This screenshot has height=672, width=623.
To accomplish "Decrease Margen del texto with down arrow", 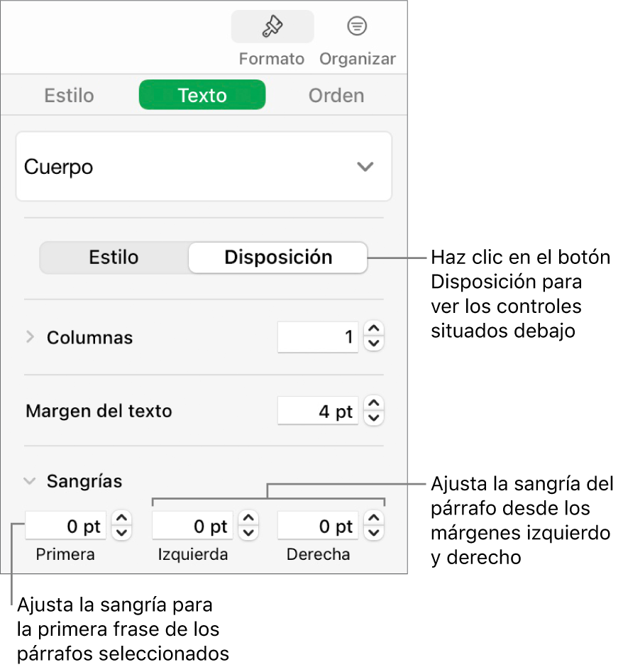I will [374, 419].
